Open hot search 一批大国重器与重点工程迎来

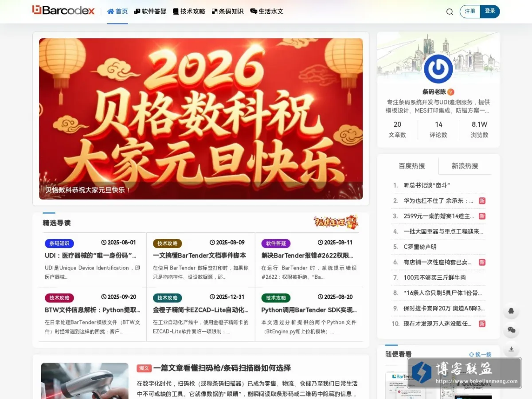click(x=443, y=231)
